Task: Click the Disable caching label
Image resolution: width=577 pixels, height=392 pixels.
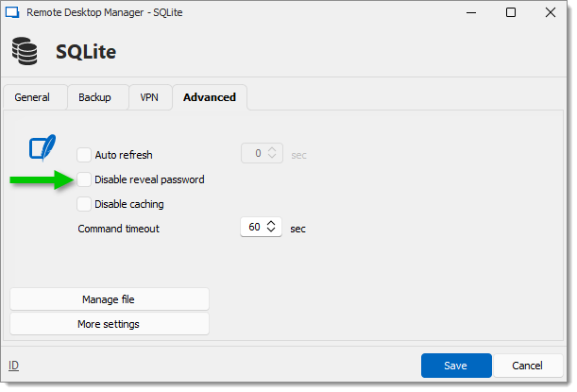Action: 129,204
